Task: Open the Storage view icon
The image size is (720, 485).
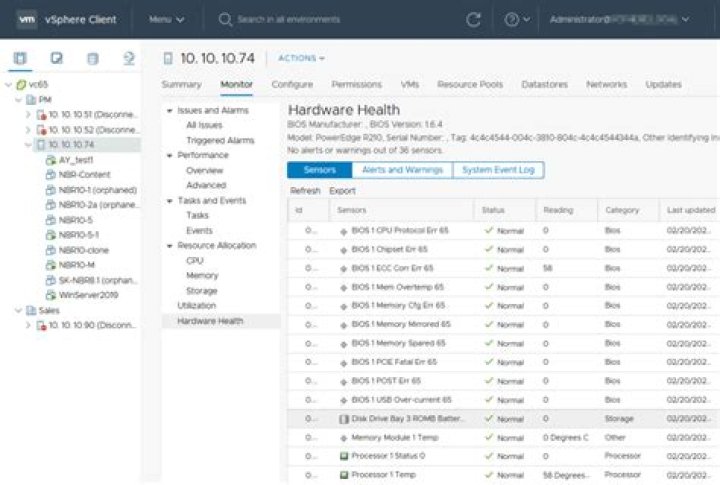Action: (93, 58)
